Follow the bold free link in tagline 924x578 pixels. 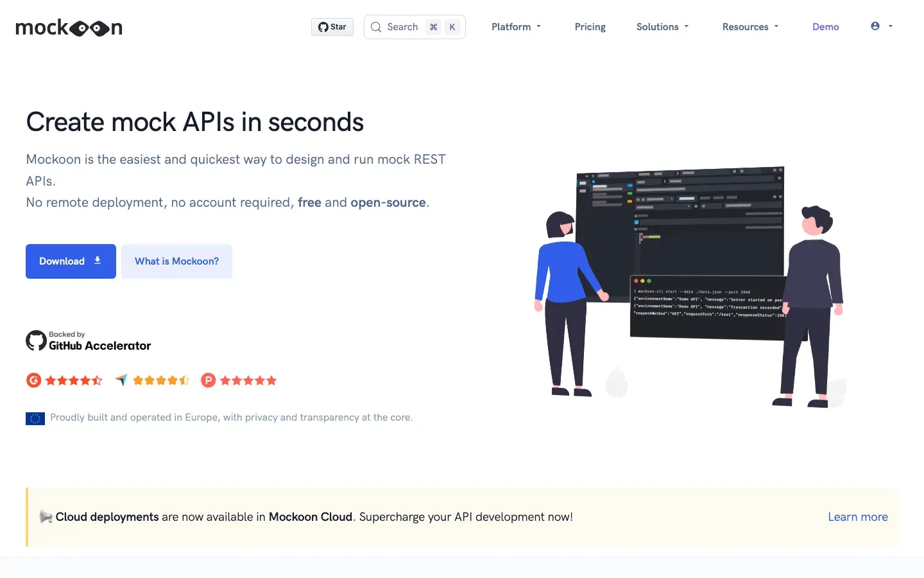(309, 203)
